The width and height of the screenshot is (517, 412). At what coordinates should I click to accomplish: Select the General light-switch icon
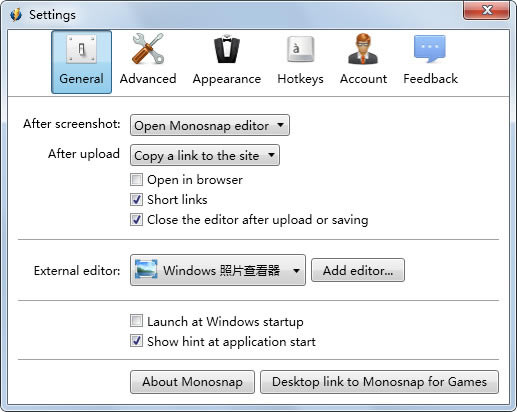point(81,49)
